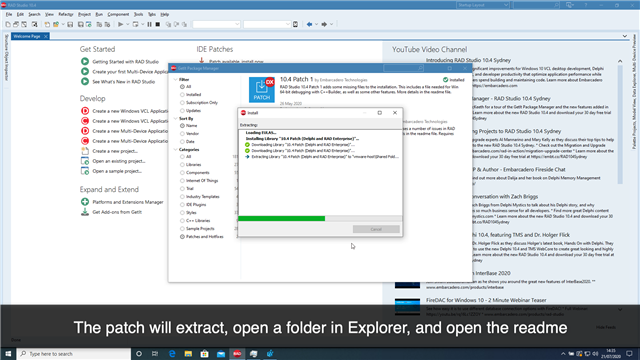
Task: Click the Get Add-ons from GetIt download icon
Action: click(x=85, y=212)
